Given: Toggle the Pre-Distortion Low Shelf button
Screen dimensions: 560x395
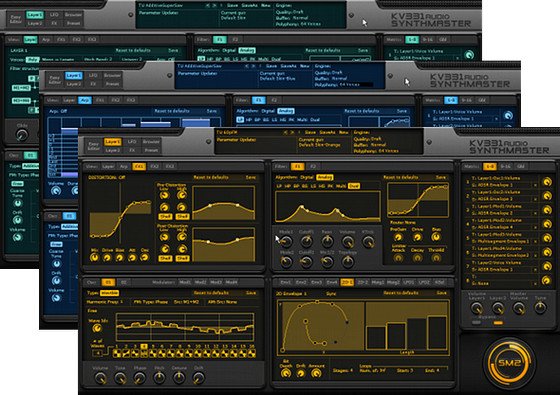Looking at the screenshot, I should [x=165, y=216].
